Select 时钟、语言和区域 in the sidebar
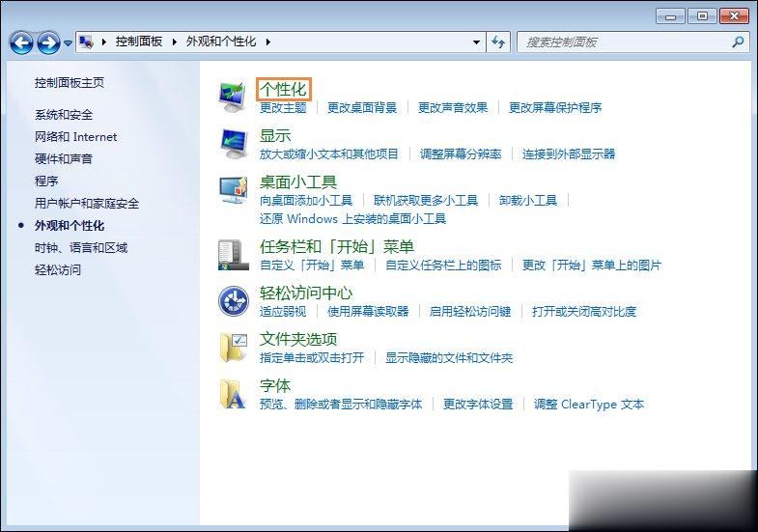758x532 pixels. [81, 247]
